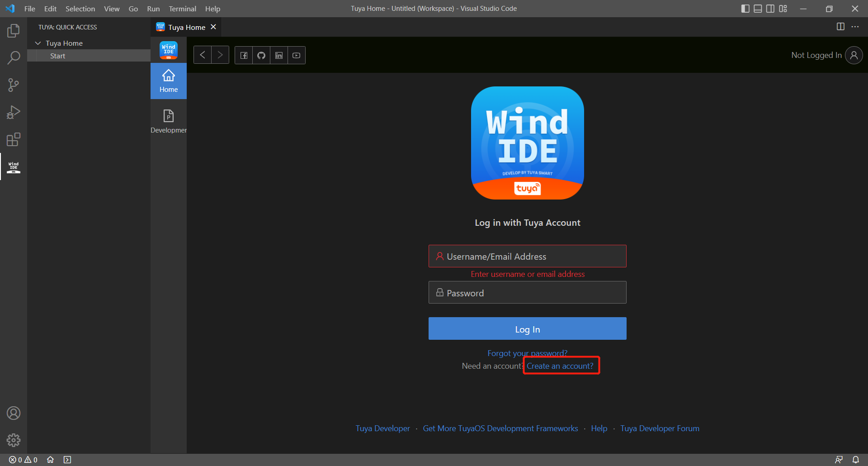Open the Go menu
Screen dimensions: 868x466
pyautogui.click(x=133, y=9)
